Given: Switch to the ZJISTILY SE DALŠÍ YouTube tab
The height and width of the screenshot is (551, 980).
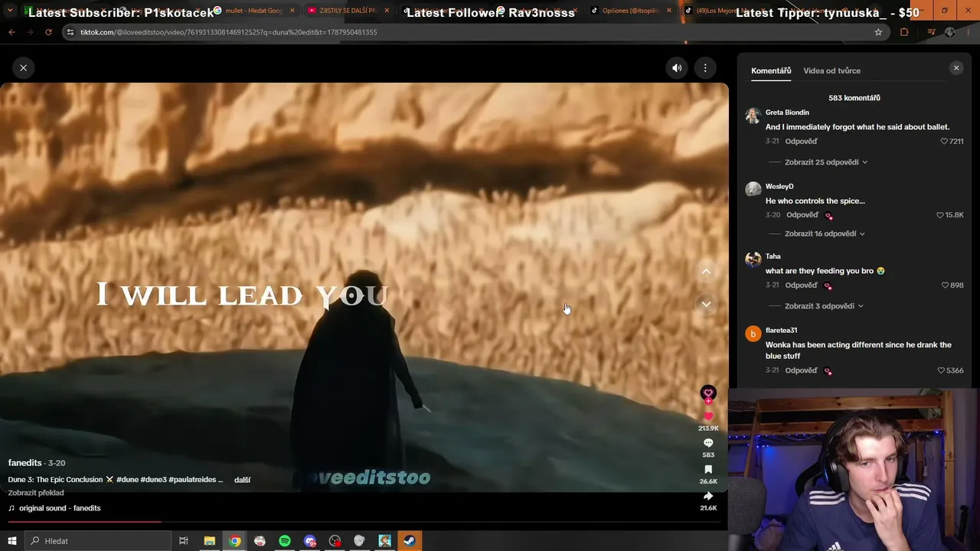Looking at the screenshot, I should tap(347, 11).
